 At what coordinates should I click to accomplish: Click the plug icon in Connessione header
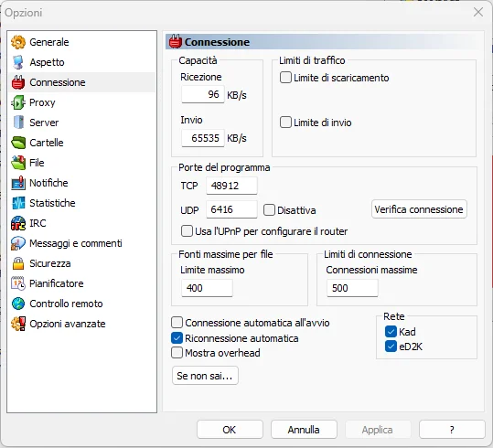tap(175, 42)
